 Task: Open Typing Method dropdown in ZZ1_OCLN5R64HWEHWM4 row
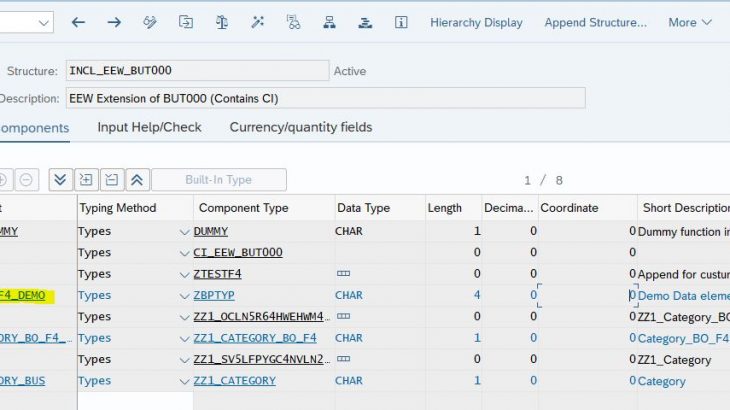184,317
